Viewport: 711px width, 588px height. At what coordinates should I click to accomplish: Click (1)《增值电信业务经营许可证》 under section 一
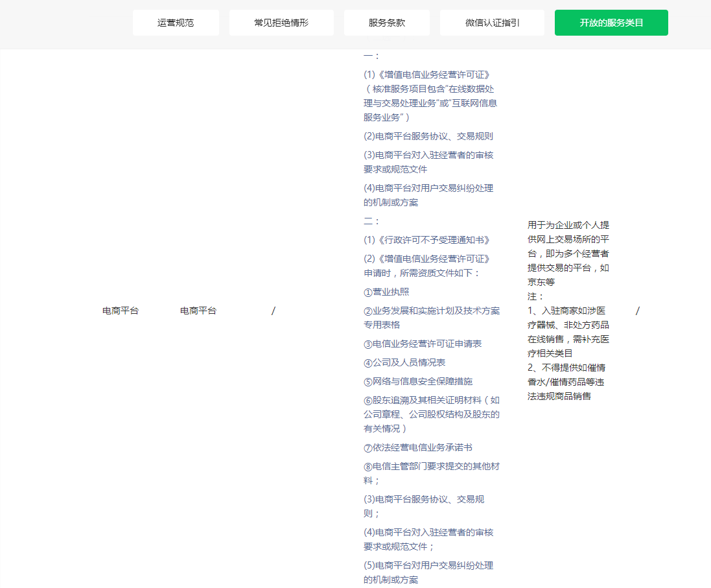pos(426,75)
